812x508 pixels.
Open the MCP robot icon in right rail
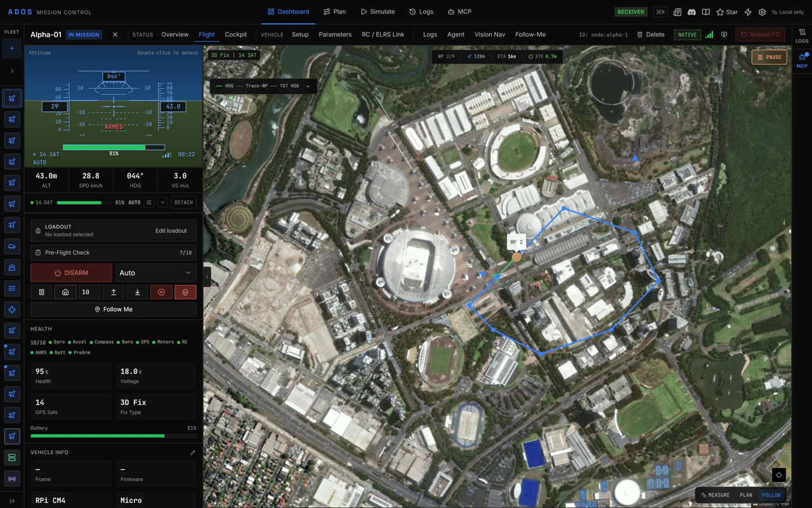pyautogui.click(x=802, y=60)
